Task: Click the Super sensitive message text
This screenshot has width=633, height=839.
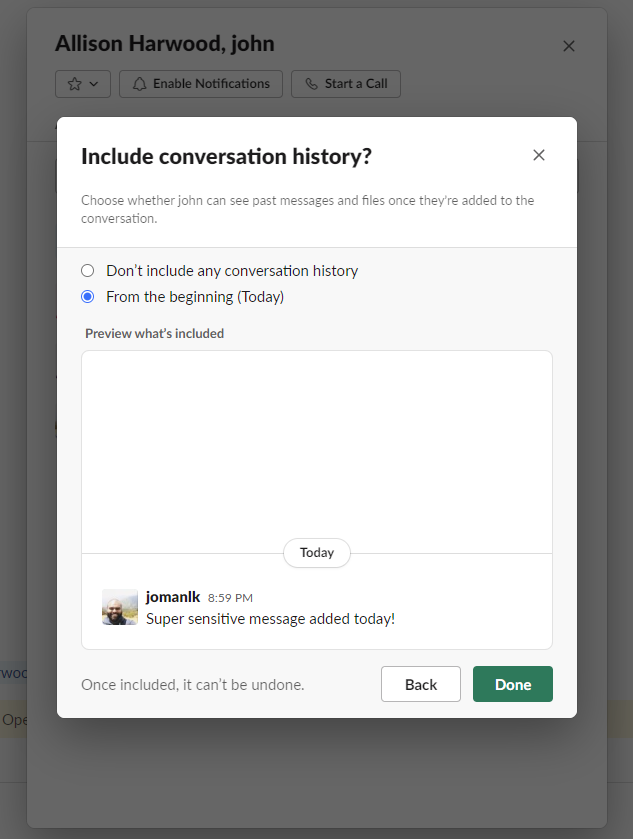Action: [x=270, y=619]
